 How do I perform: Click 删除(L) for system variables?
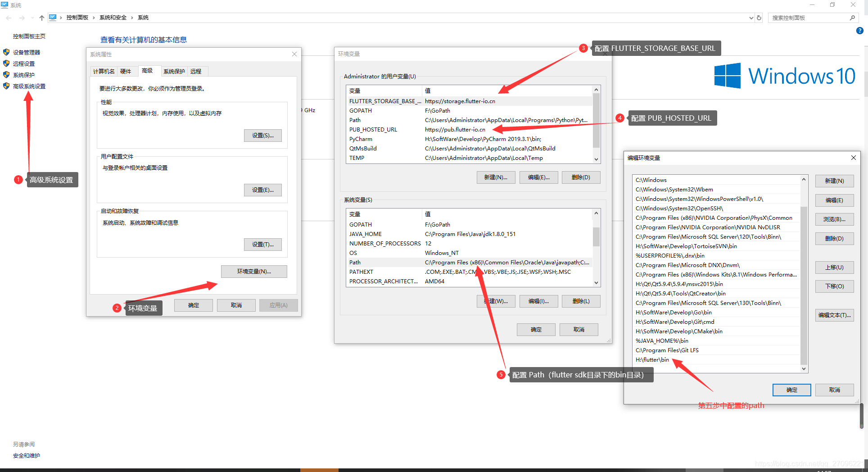coord(581,301)
